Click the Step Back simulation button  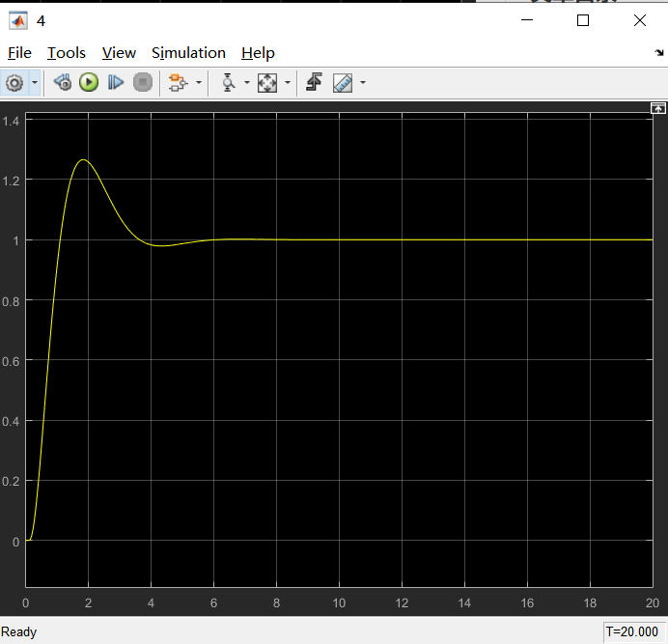pyautogui.click(x=63, y=82)
